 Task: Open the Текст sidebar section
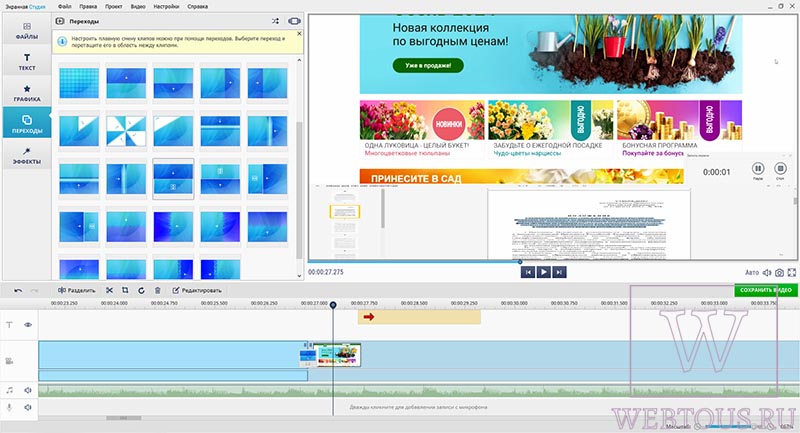tap(27, 62)
